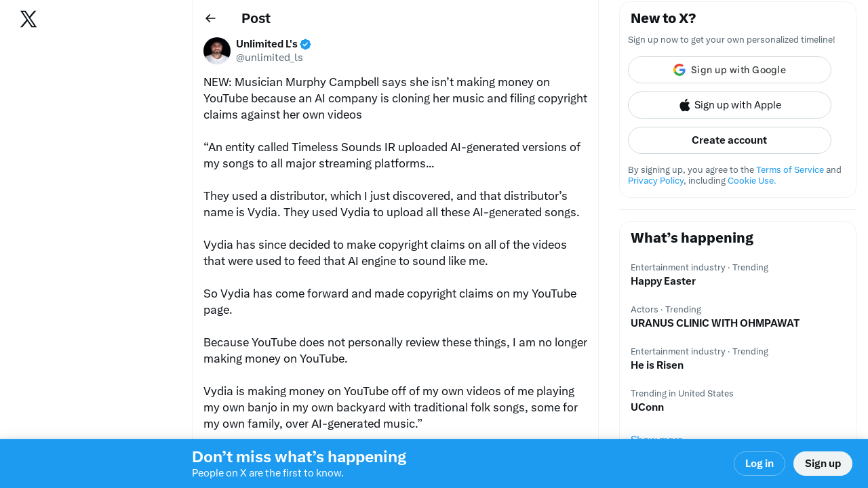Screen dimensions: 868x488
Task: Open the He is Risen trend
Action: (x=657, y=365)
